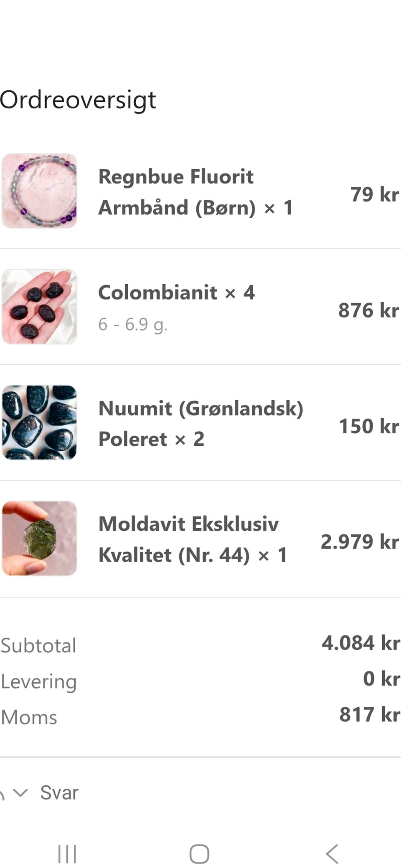Expand the chevron next to Svar
The height and width of the screenshot is (868, 401).
pyautogui.click(x=20, y=792)
